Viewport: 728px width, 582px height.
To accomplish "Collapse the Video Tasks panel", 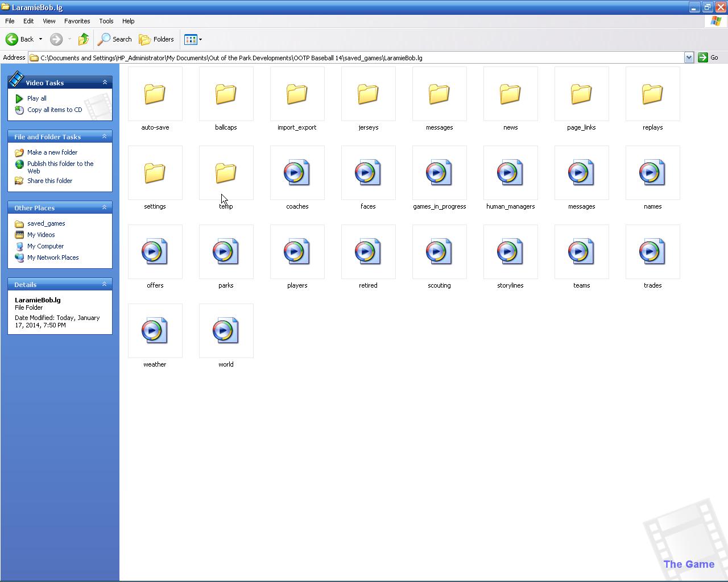I will [105, 82].
